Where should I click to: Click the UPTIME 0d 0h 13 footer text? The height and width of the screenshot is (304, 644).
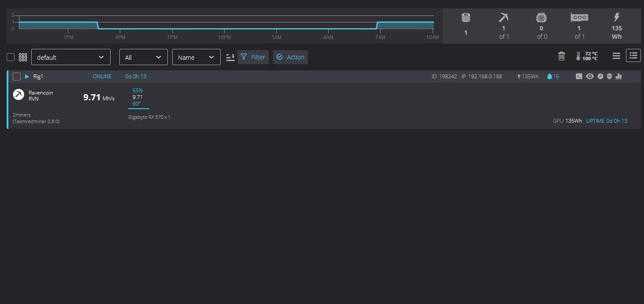(607, 121)
